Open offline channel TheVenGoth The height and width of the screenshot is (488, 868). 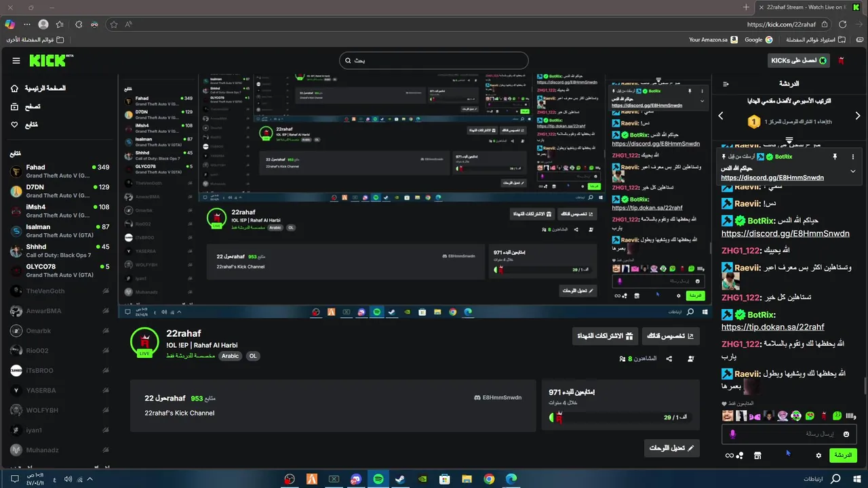pos(60,291)
